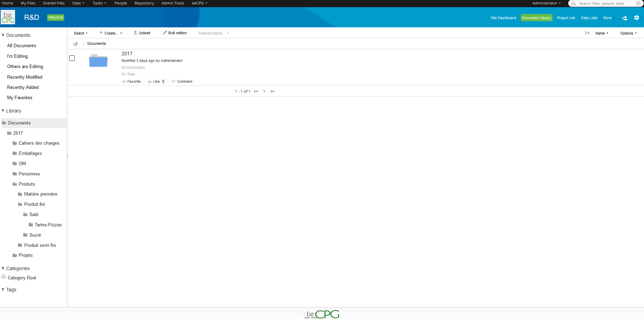Image resolution: width=644 pixels, height=319 pixels.
Task: Check the 2017 folder checkbox
Action: point(72,58)
